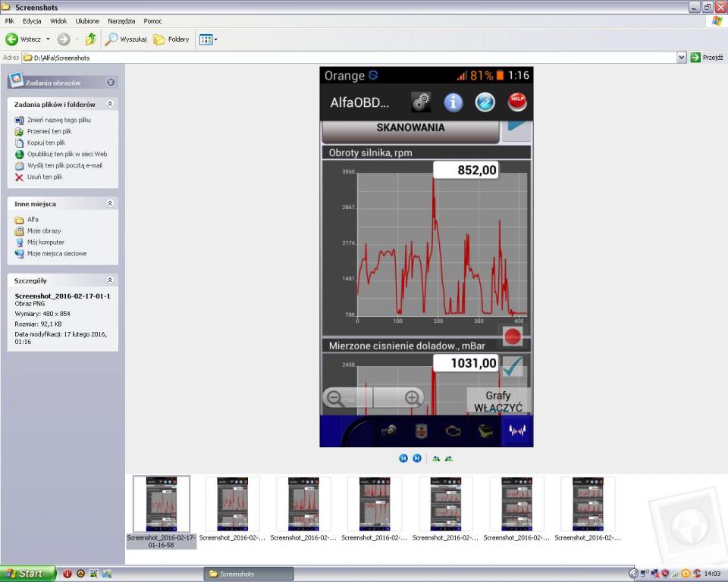728x582 pixels.
Task: Open the Widok menu
Action: (58, 21)
